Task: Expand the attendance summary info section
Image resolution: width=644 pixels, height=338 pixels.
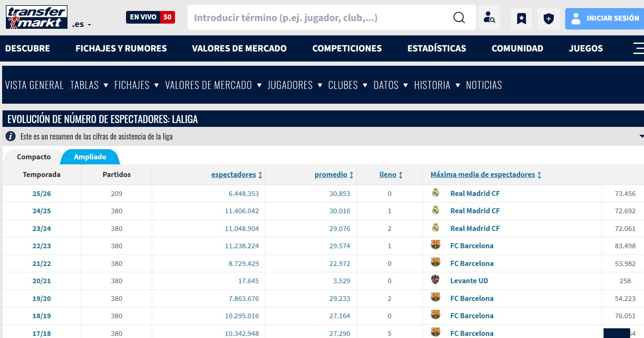Action: click(x=641, y=136)
